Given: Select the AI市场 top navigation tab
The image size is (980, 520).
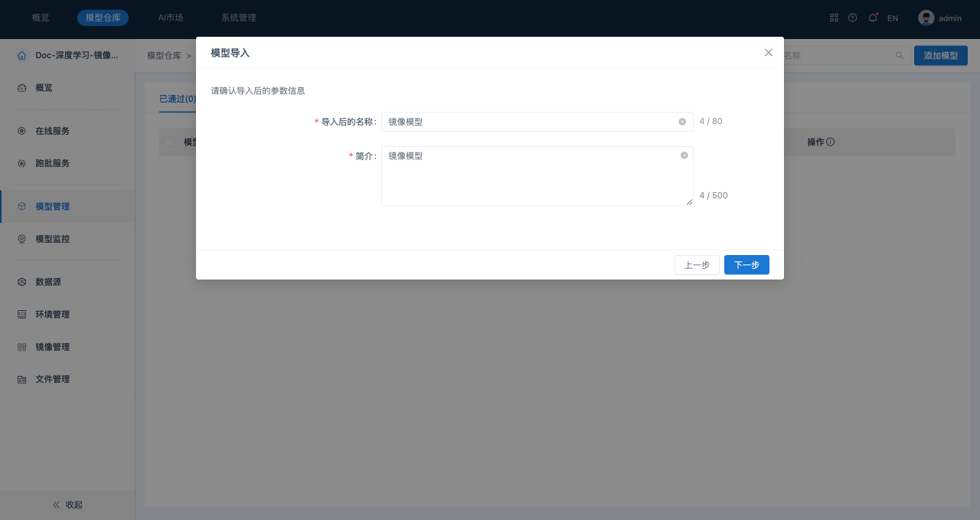Looking at the screenshot, I should (171, 18).
